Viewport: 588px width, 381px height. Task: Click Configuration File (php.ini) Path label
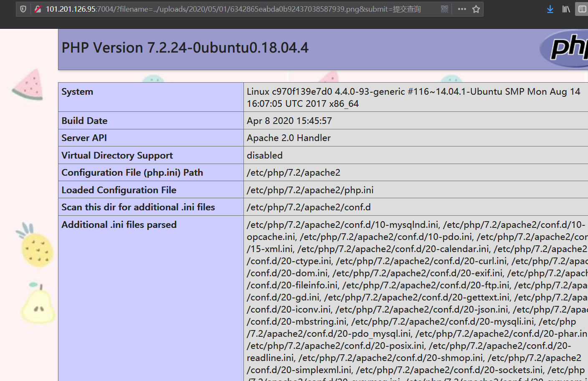click(x=132, y=173)
